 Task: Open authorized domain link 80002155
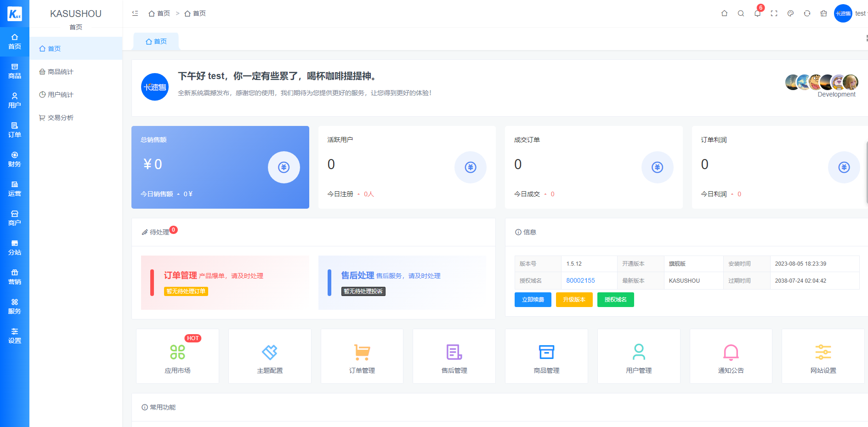pos(580,280)
